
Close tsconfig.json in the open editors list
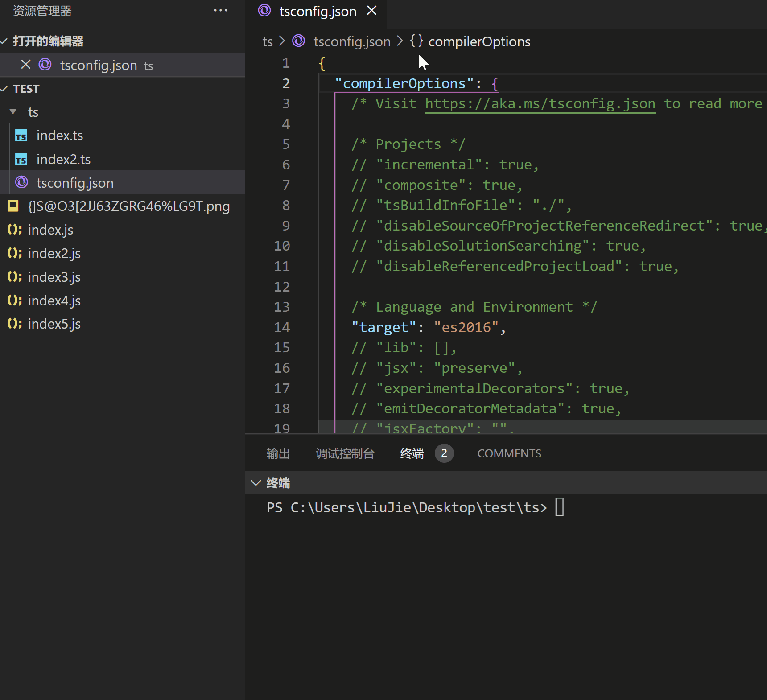click(x=26, y=65)
